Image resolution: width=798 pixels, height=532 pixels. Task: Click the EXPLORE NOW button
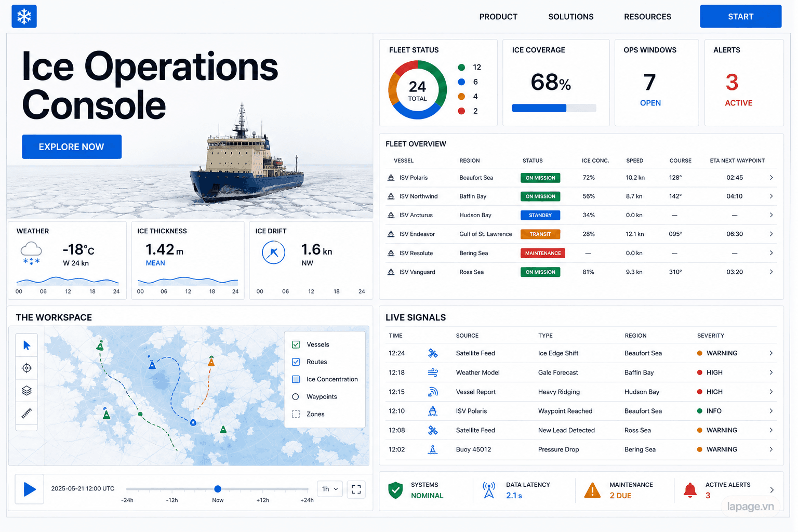click(x=72, y=147)
